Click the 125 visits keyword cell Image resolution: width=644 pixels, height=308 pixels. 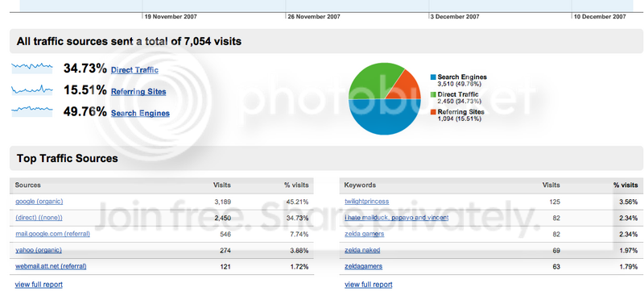coord(555,202)
